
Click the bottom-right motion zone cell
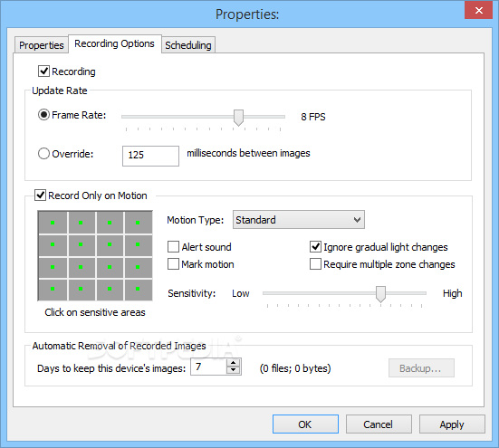138,289
